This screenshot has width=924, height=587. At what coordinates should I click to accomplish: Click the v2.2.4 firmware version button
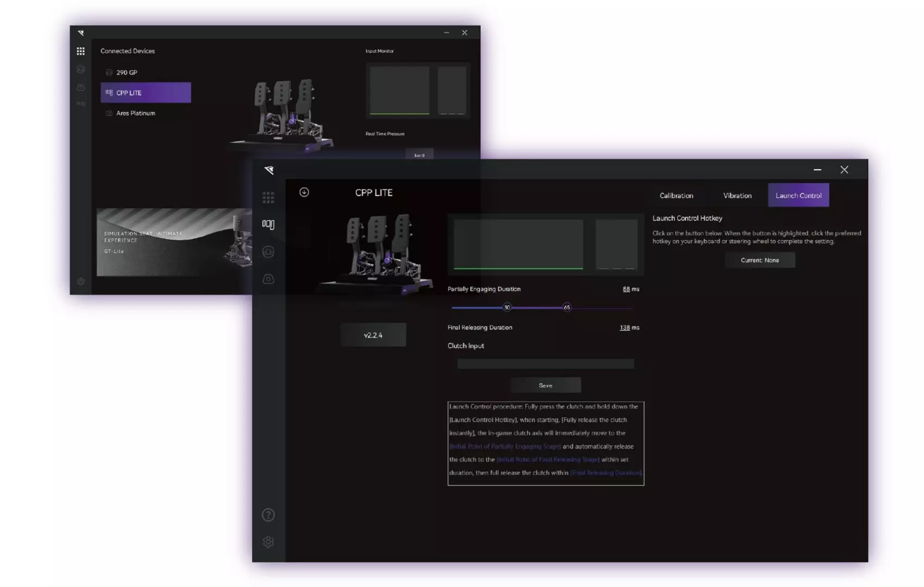click(x=373, y=335)
